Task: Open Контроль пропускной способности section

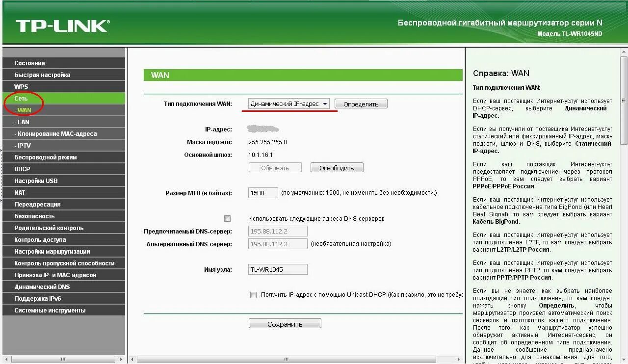Action: click(x=64, y=263)
